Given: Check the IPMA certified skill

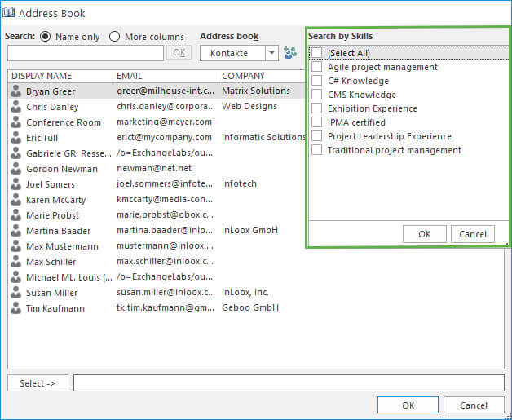Looking at the screenshot, I should 316,122.
